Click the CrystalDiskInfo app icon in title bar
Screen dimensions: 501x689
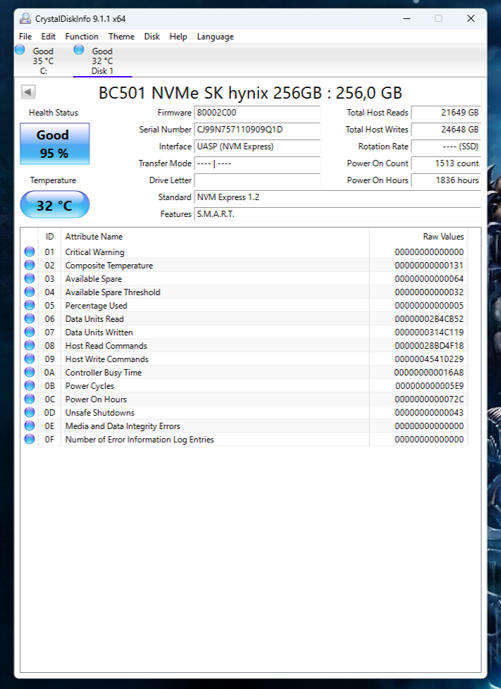(x=25, y=18)
